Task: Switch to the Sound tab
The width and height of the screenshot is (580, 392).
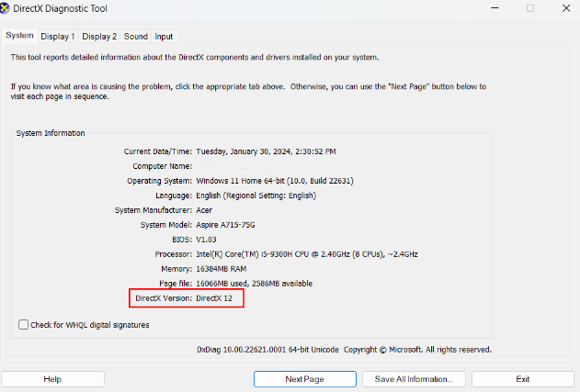Action: coord(135,36)
